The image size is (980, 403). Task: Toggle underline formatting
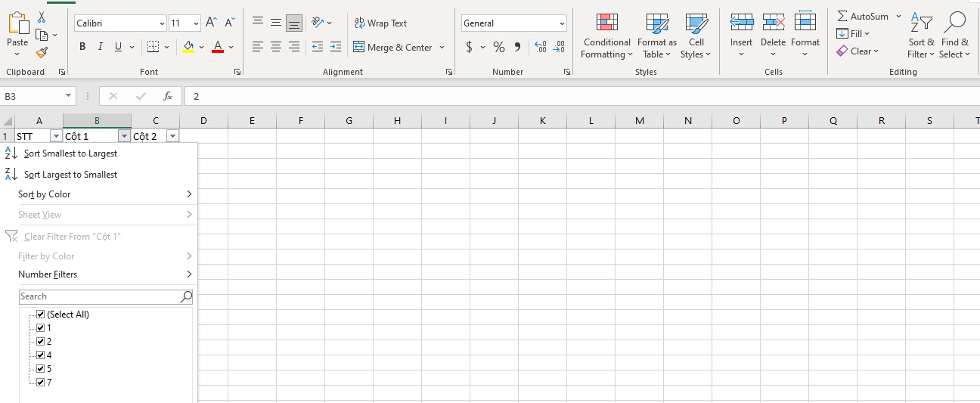[118, 47]
